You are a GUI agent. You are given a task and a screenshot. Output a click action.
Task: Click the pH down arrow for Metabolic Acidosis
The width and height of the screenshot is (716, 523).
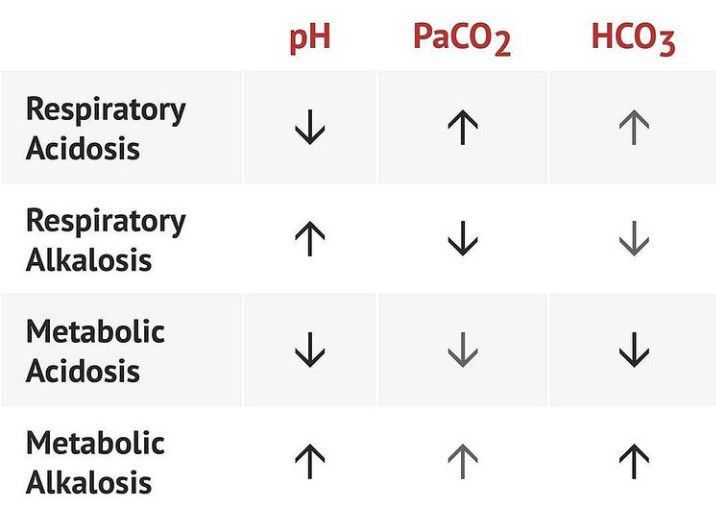click(x=310, y=350)
